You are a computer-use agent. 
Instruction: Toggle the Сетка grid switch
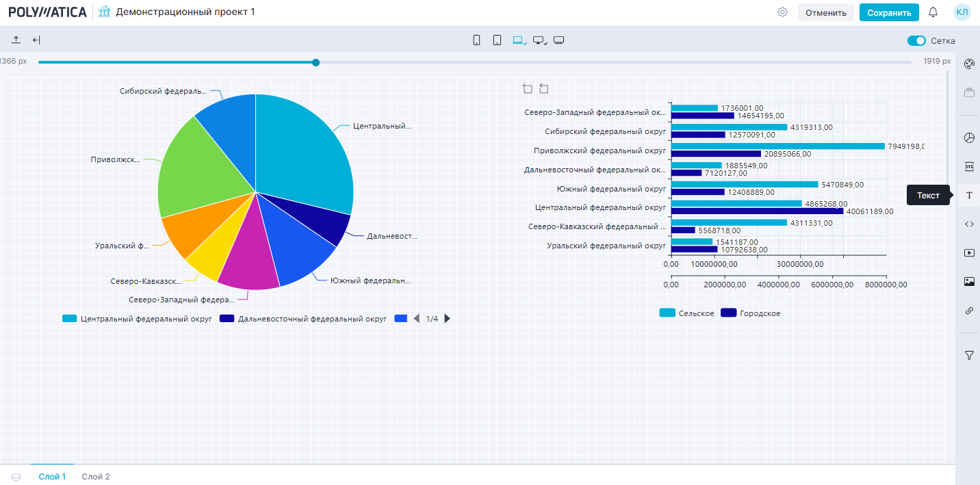pyautogui.click(x=916, y=41)
